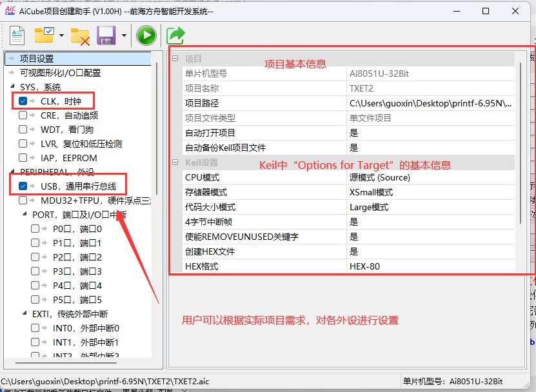Image resolution: width=536 pixels, height=392 pixels.
Task: Open dropdown arrow beside open-folder icon
Action: (x=61, y=35)
